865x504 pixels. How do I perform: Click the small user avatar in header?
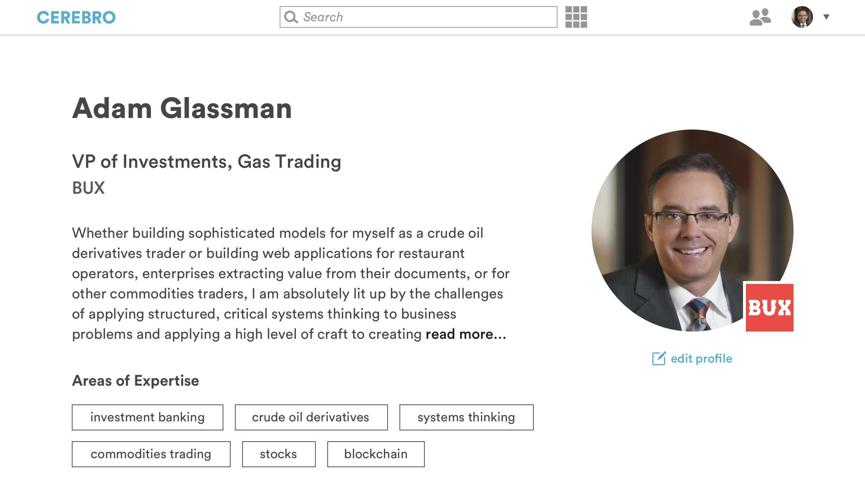(x=802, y=17)
